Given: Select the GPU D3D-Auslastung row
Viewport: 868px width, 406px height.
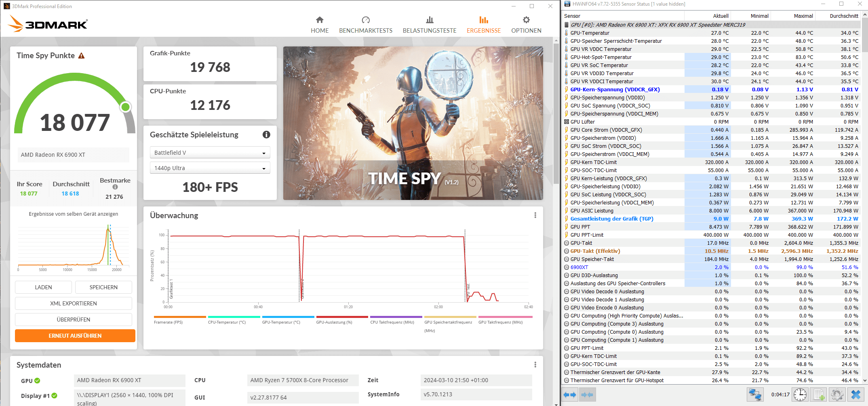Looking at the screenshot, I should [x=712, y=275].
